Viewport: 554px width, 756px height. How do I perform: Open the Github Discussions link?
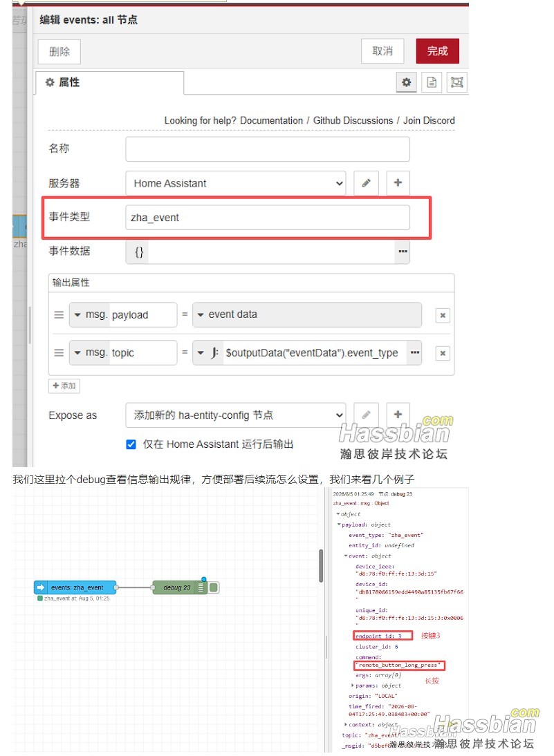353,120
